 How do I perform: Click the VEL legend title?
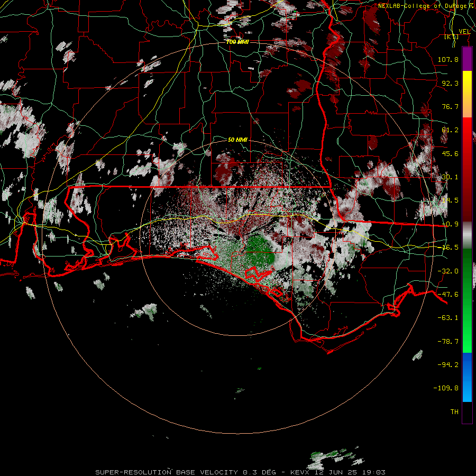(x=464, y=32)
